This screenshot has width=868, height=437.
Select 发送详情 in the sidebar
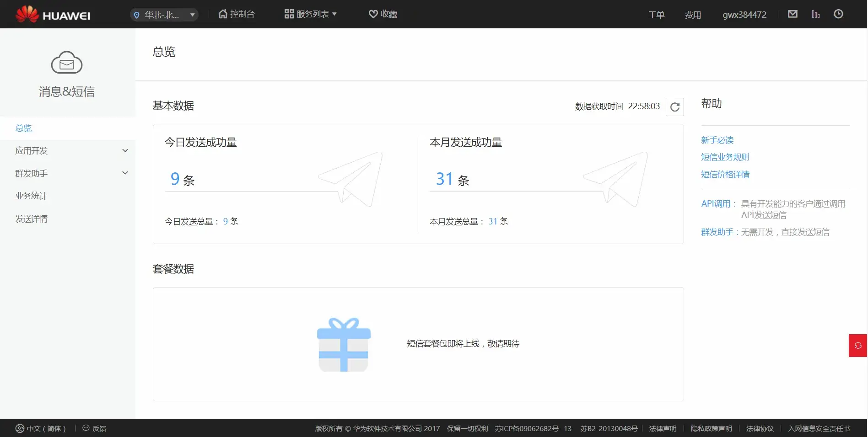[x=31, y=219]
